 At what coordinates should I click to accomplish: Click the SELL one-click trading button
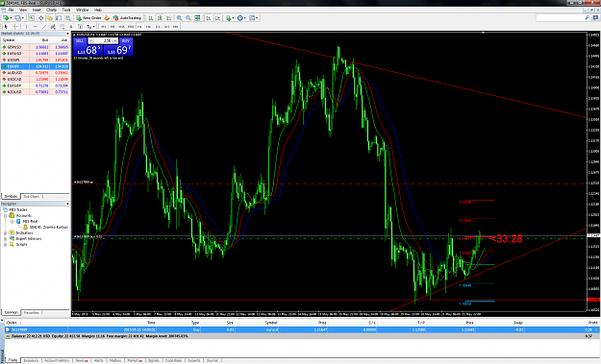[x=80, y=40]
